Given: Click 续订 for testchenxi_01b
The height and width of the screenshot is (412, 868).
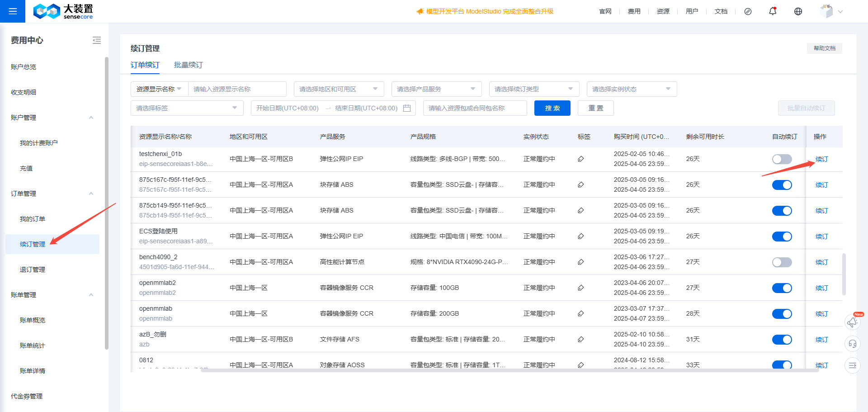Looking at the screenshot, I should tap(821, 159).
